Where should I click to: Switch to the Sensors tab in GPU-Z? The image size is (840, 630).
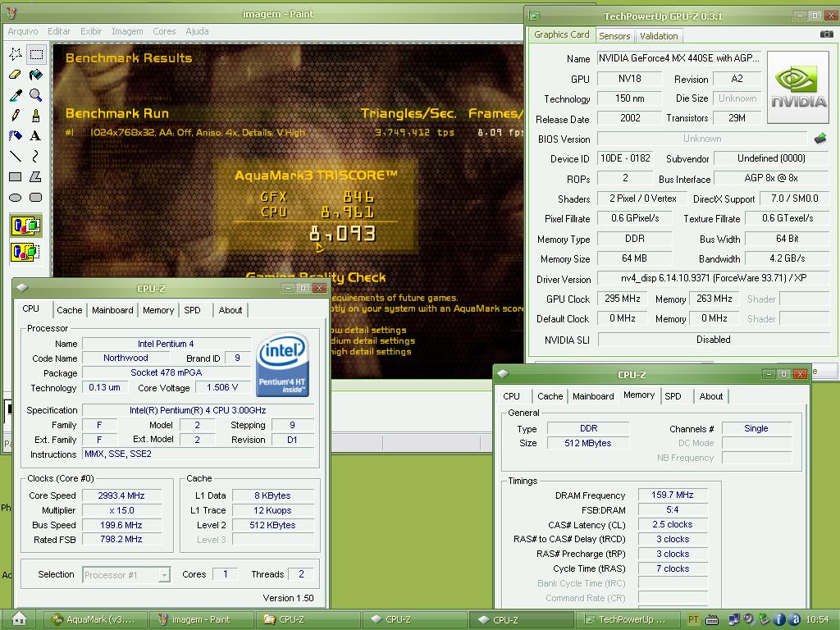pyautogui.click(x=614, y=36)
